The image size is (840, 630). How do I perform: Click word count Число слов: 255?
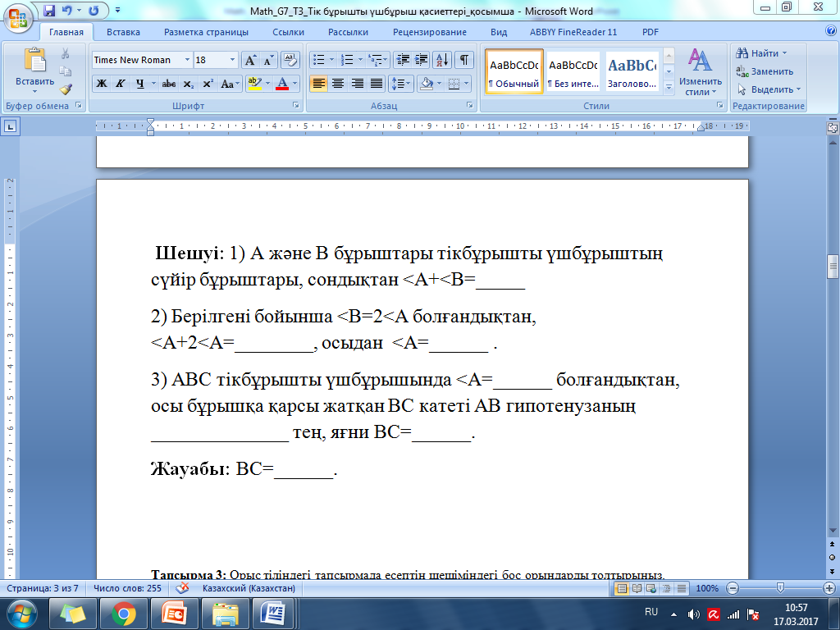click(127, 588)
